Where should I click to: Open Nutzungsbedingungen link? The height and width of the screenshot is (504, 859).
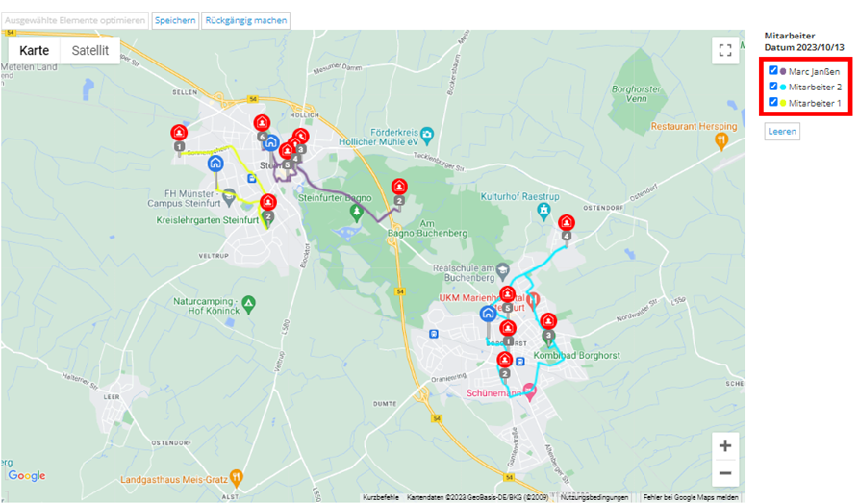(x=594, y=497)
